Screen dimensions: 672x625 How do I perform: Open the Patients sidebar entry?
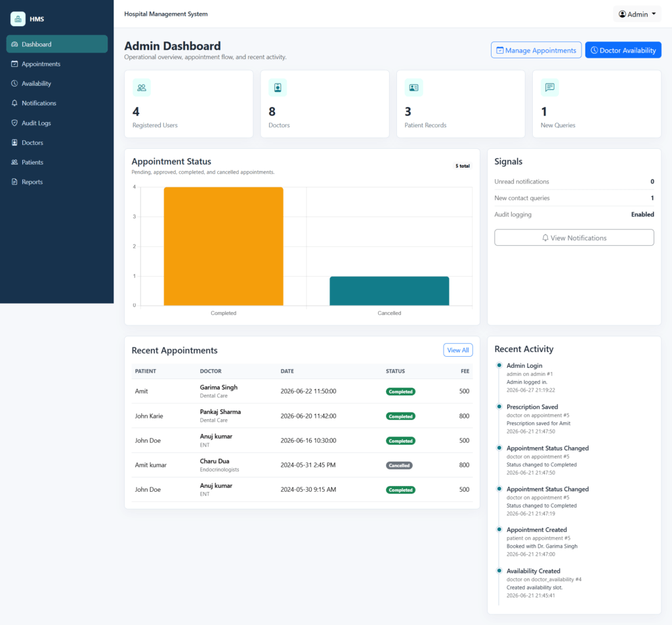57,163
